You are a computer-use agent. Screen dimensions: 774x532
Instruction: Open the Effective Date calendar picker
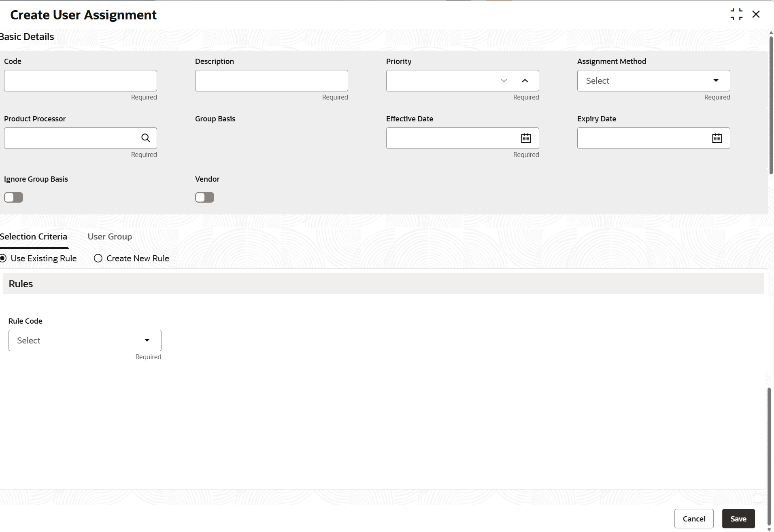point(526,138)
